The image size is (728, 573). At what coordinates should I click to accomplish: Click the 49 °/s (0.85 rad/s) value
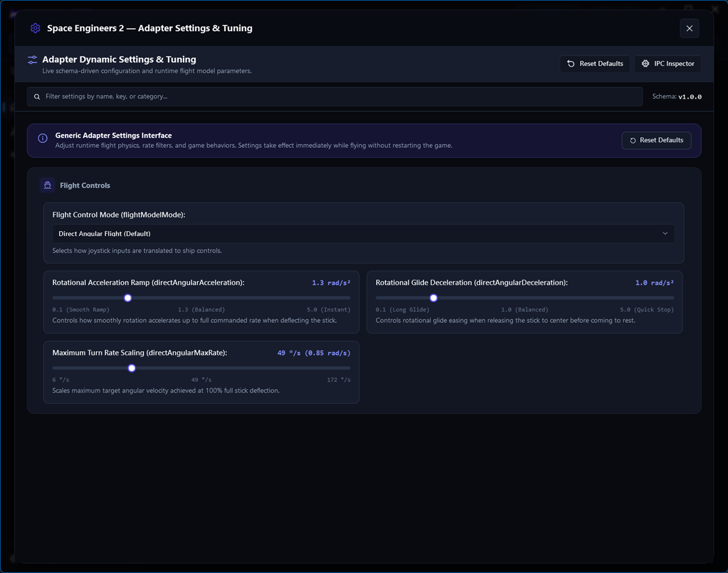[313, 353]
